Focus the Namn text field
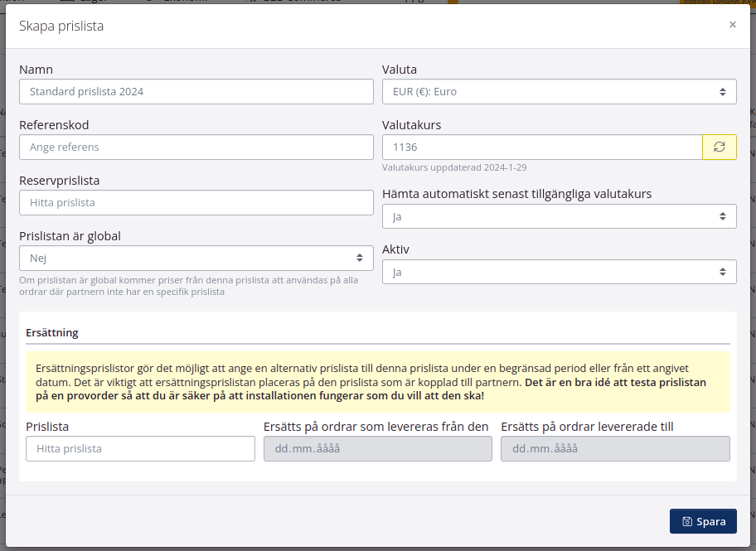The image size is (756, 551). [x=196, y=91]
